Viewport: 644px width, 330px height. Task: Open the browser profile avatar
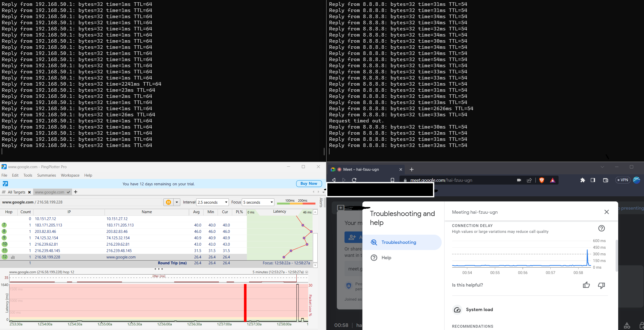point(637,180)
